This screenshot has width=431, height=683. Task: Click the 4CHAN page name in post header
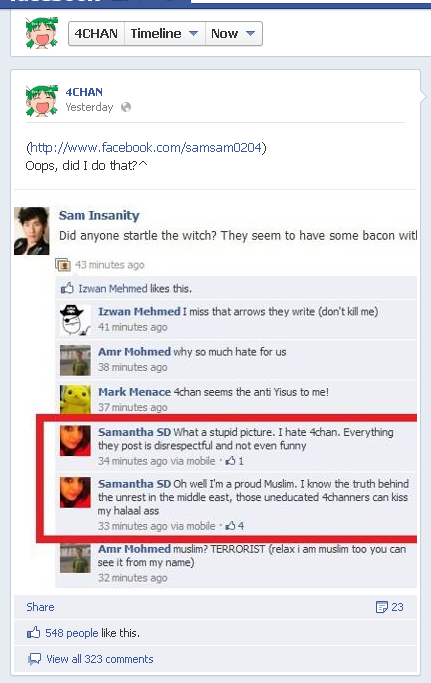84,92
